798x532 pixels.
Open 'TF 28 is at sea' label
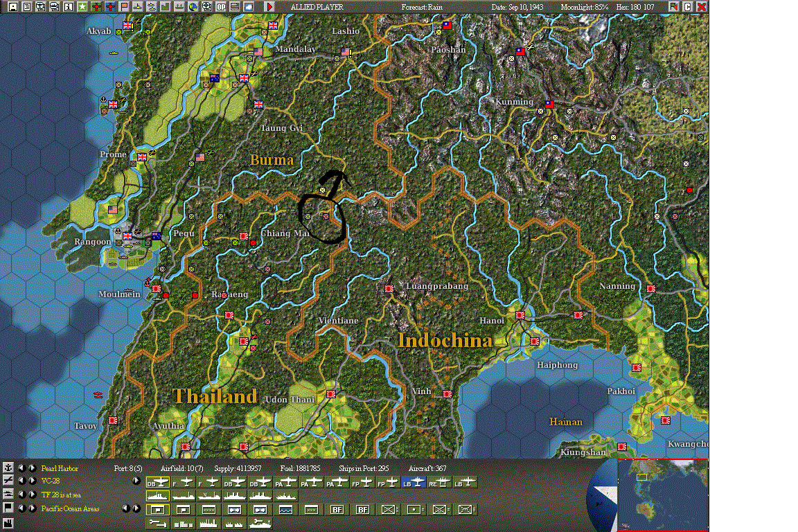click(61, 495)
